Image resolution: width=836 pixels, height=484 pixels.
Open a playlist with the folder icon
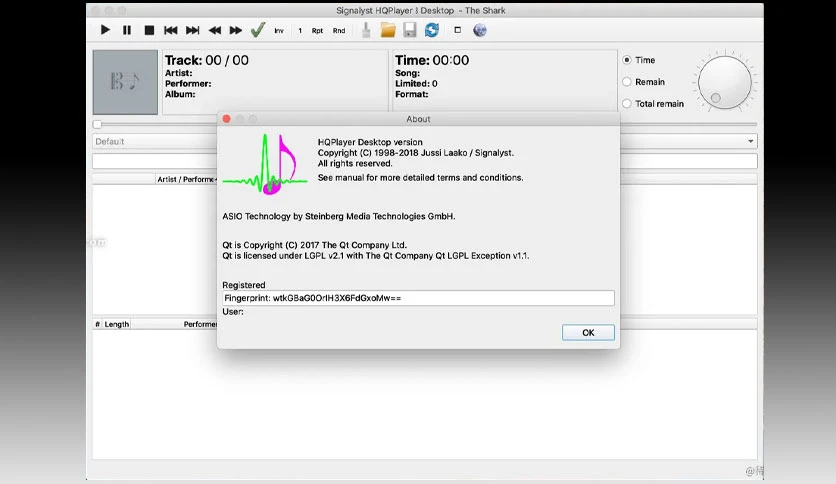pos(388,30)
